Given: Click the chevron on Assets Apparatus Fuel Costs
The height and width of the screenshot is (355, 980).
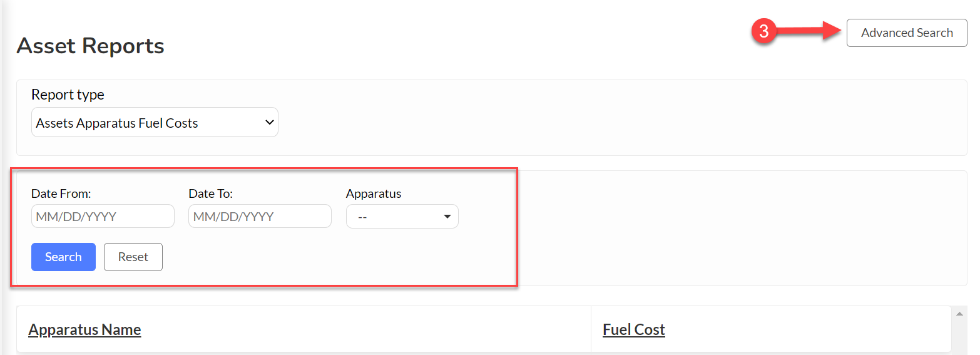Looking at the screenshot, I should [270, 122].
